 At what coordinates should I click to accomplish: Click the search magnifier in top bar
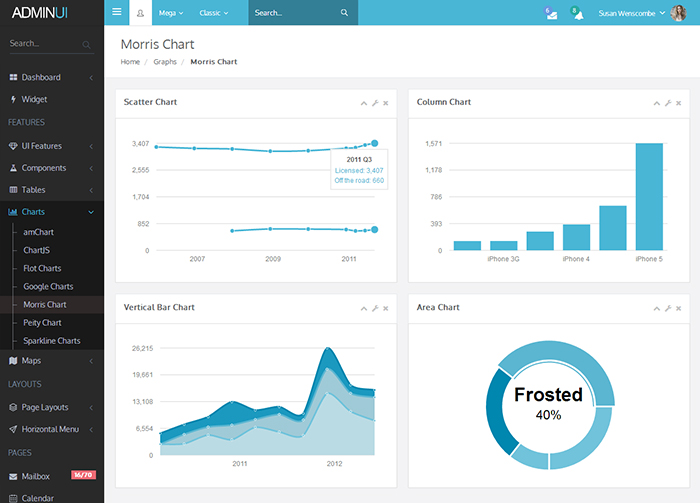[x=344, y=13]
